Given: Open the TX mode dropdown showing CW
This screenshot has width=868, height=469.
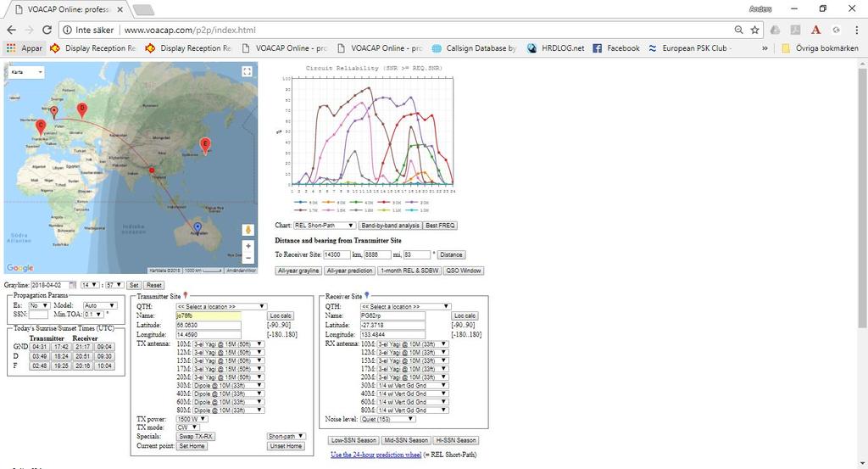Looking at the screenshot, I should [187, 427].
